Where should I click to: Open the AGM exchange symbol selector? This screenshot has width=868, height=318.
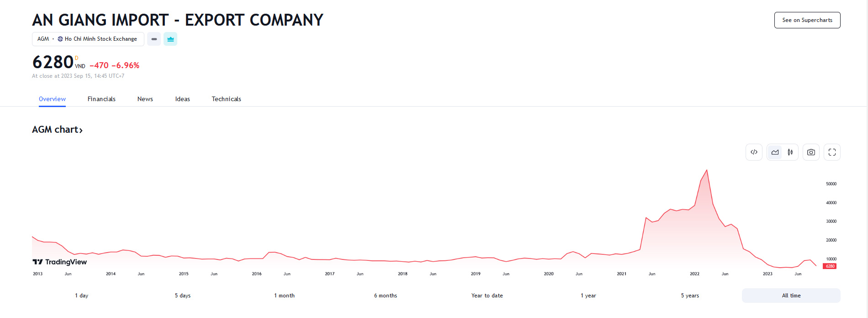tap(88, 39)
